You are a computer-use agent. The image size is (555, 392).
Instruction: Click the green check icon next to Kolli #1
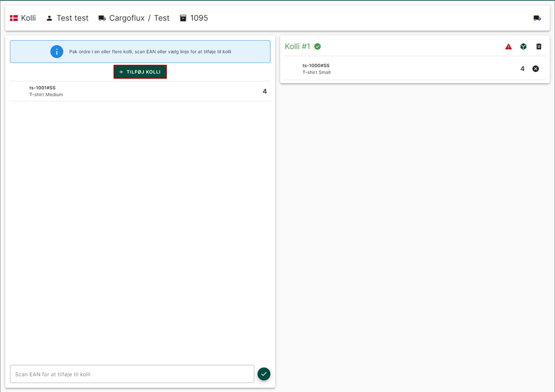tap(317, 46)
